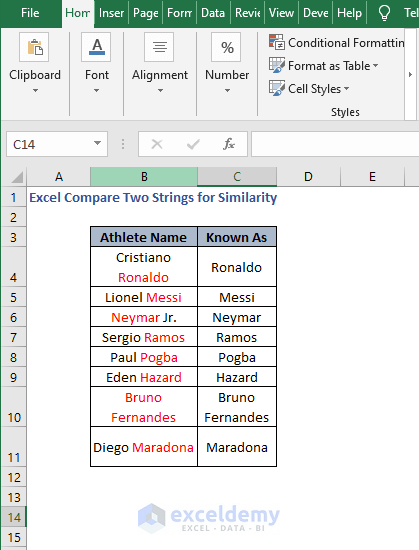Viewport: 419px width, 550px height.
Task: Open the Format as Table dropdown
Action: 376,66
